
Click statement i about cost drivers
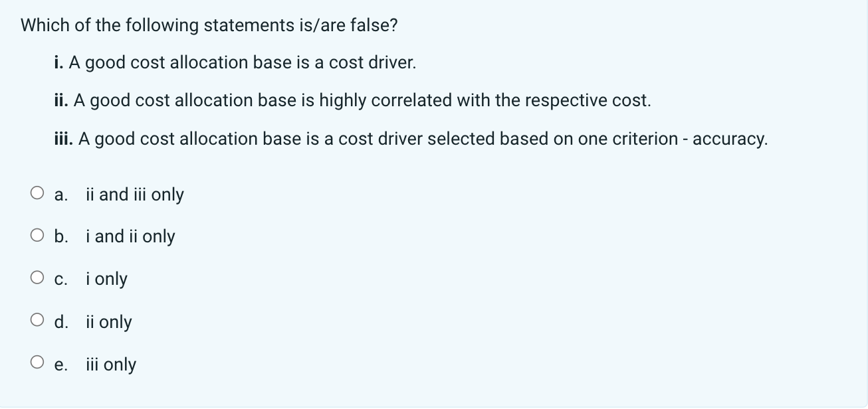pos(235,62)
